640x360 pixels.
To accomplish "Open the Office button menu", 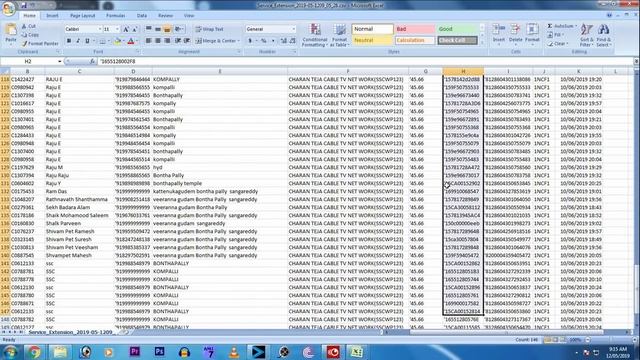I will [8, 8].
